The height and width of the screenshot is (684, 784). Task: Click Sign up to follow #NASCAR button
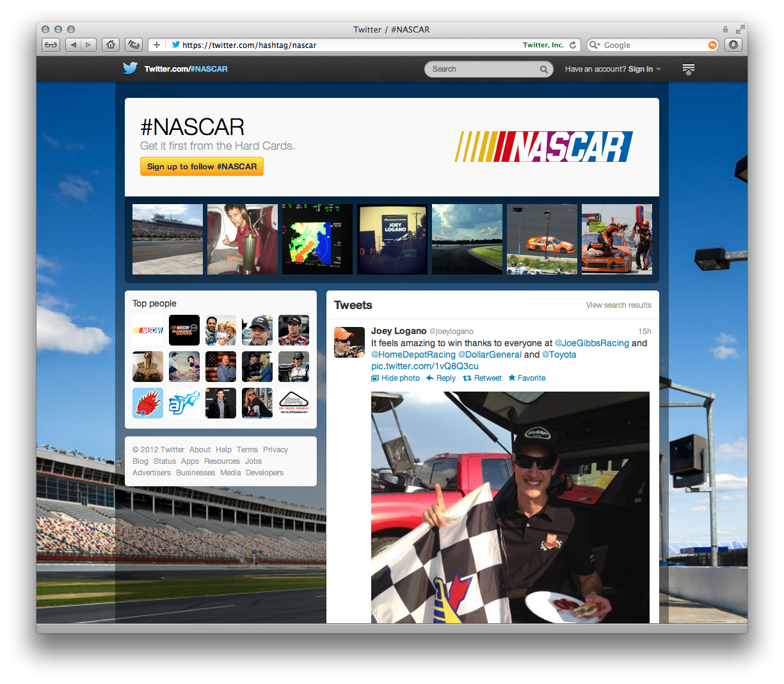point(202,166)
